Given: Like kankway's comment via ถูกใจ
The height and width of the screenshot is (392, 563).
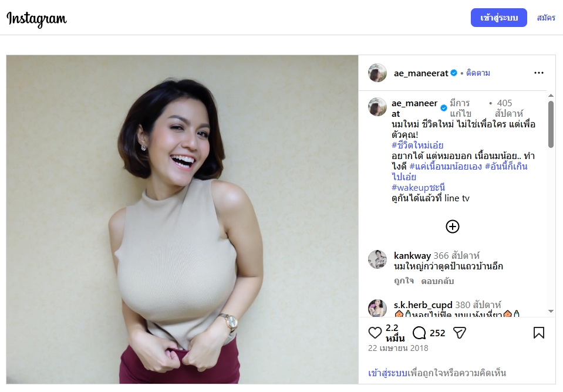Looking at the screenshot, I should click(x=404, y=281).
